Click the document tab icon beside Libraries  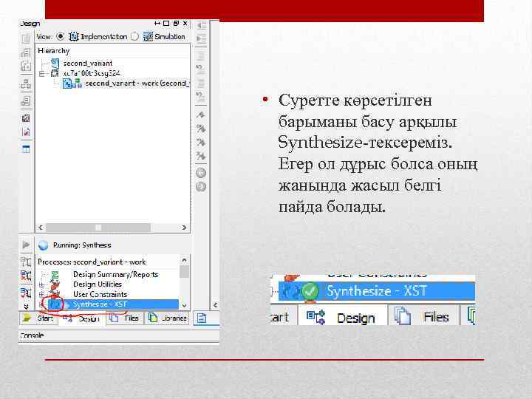[202, 318]
